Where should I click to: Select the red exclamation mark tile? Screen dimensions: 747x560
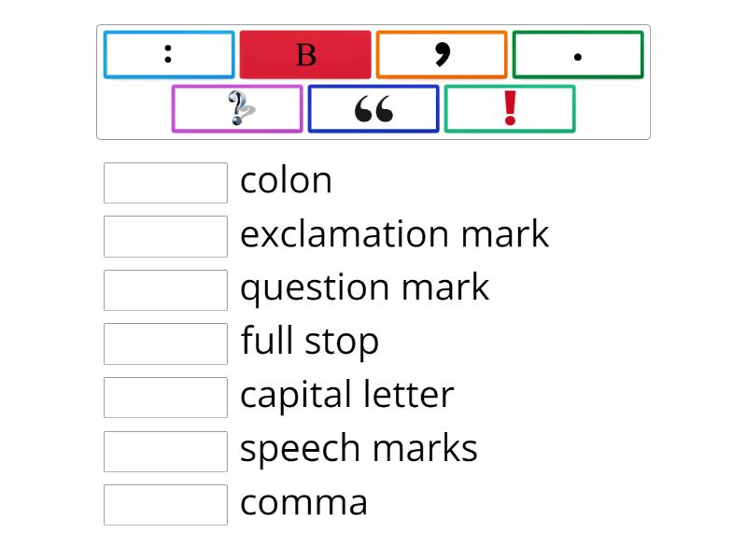pos(510,107)
